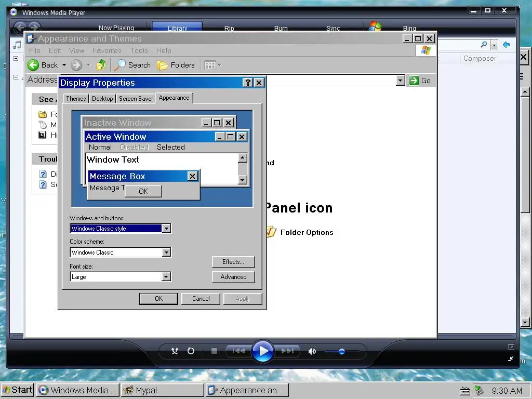Open Mypal from the taskbar
This screenshot has width=532, height=399.
(x=163, y=391)
